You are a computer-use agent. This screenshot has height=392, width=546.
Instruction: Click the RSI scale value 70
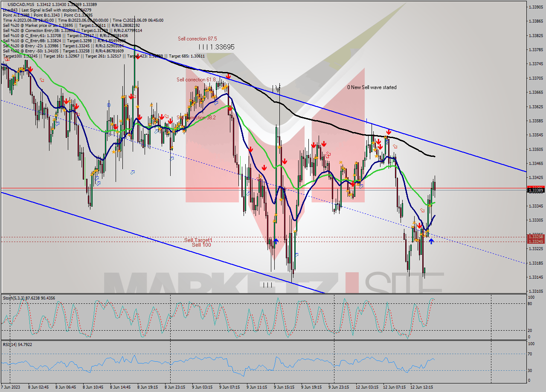[531, 354]
